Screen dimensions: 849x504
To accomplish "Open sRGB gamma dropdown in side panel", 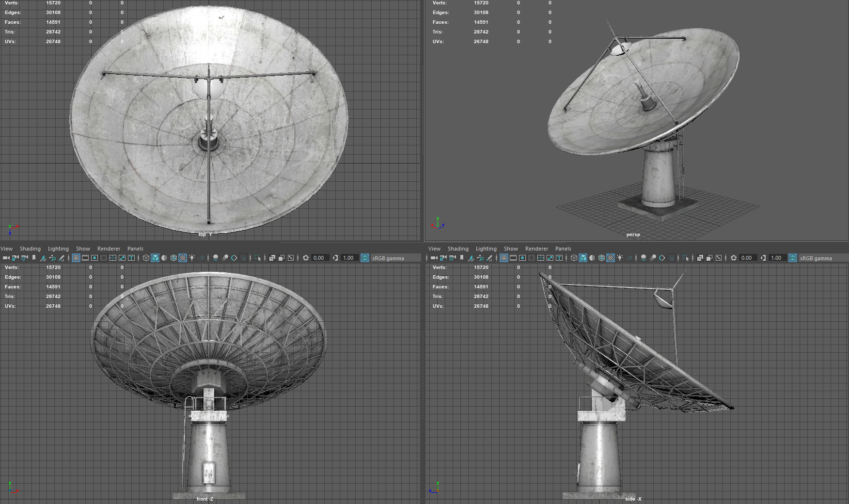I will point(824,258).
